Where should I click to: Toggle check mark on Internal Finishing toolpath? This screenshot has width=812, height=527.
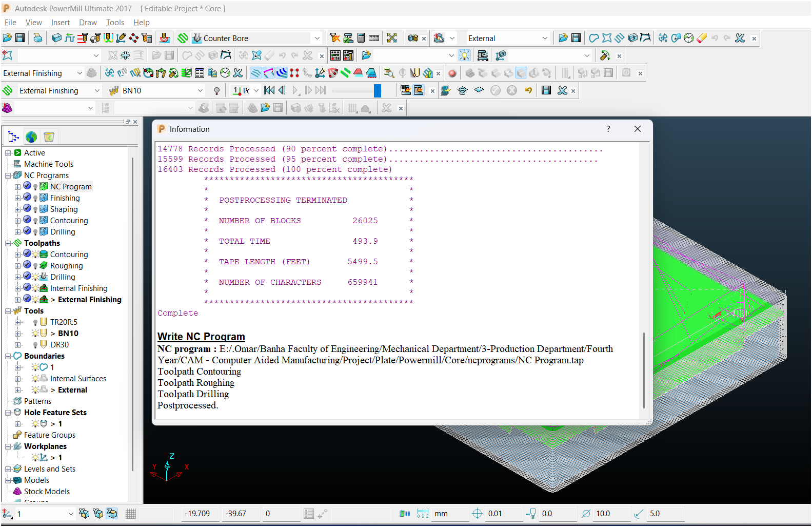click(27, 287)
